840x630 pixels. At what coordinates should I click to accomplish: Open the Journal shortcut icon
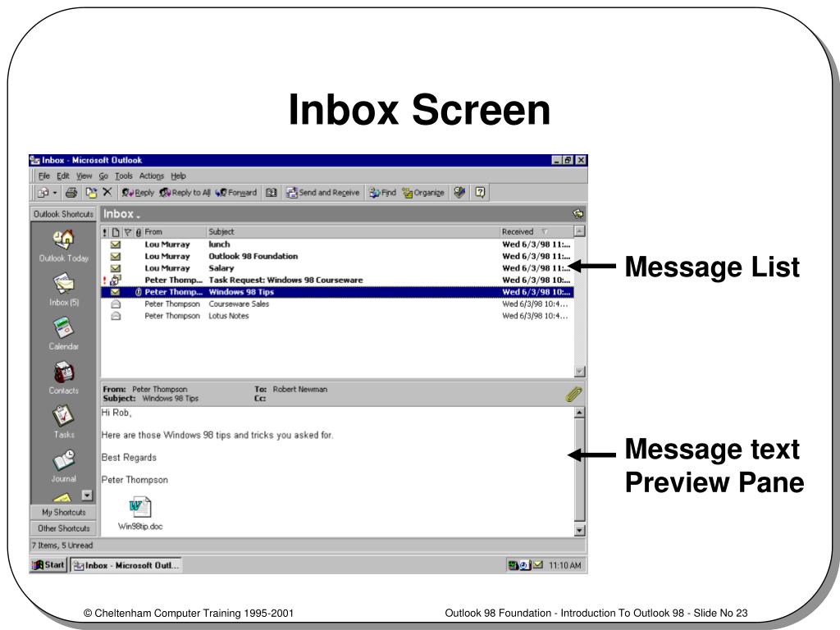pos(63,460)
